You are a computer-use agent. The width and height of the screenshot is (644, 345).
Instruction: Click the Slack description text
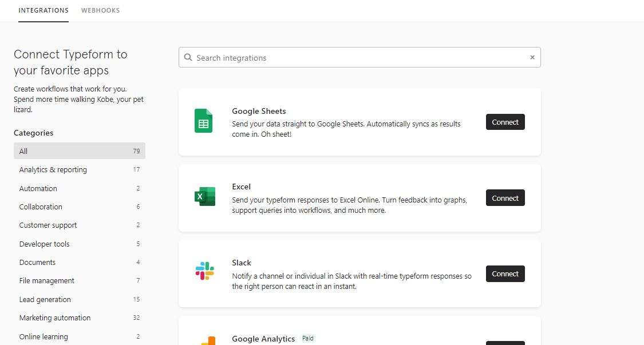coord(351,281)
